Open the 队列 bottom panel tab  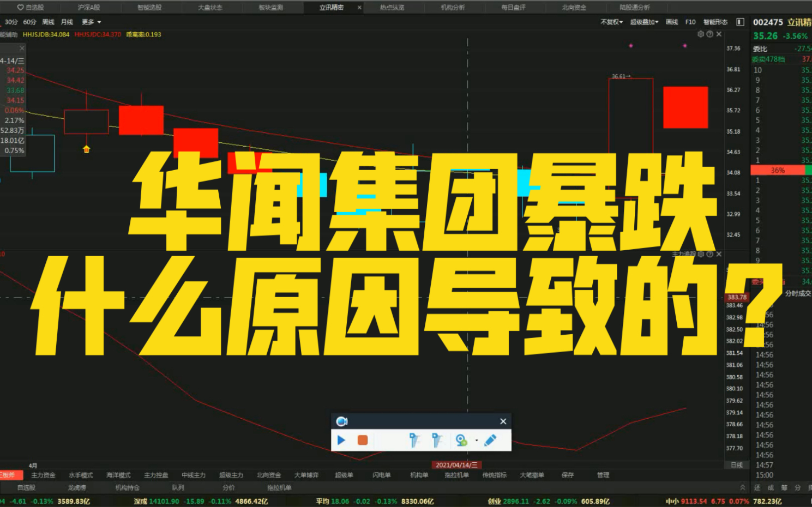tap(178, 487)
